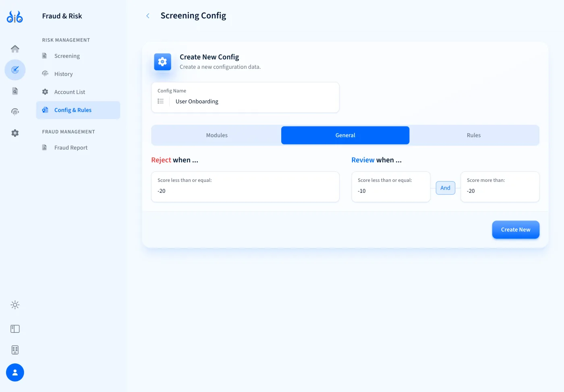Image resolution: width=564 pixels, height=392 pixels.
Task: Open the user profile avatar
Action: coord(15,373)
